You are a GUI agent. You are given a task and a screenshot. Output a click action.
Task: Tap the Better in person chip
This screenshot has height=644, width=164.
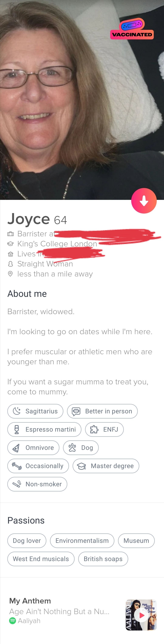pos(102,411)
